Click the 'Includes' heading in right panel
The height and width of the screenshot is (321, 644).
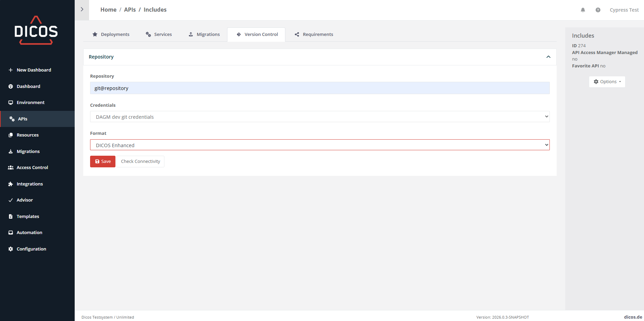583,36
